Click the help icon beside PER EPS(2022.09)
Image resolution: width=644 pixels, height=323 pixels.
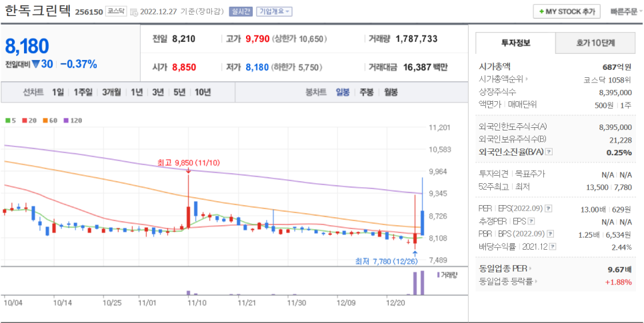[548, 209]
